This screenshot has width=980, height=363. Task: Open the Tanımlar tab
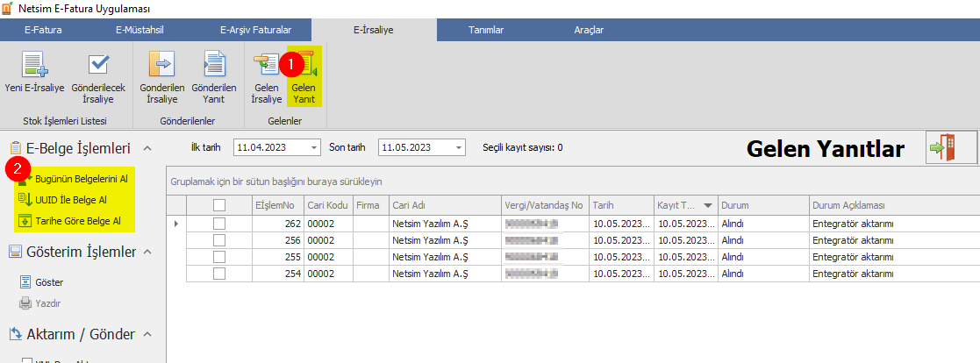pyautogui.click(x=486, y=29)
